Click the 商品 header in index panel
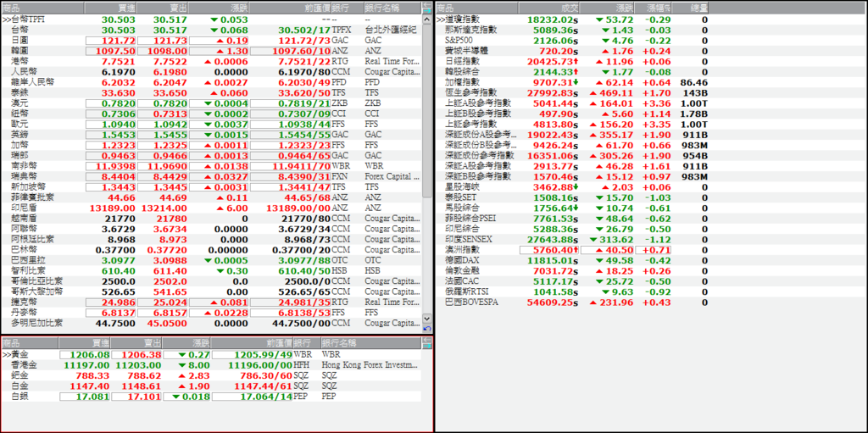 [476, 8]
